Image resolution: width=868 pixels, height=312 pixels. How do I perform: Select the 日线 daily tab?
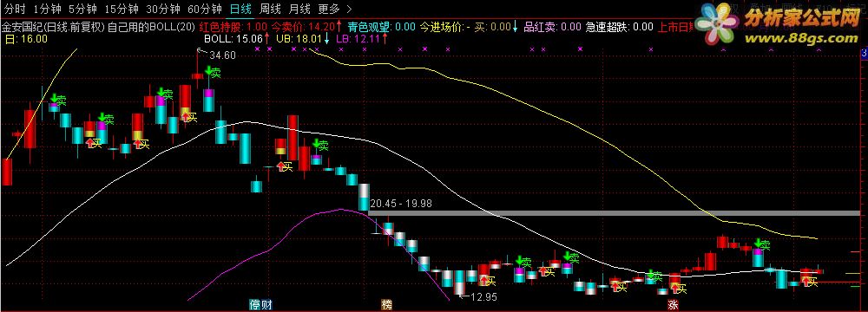240,9
